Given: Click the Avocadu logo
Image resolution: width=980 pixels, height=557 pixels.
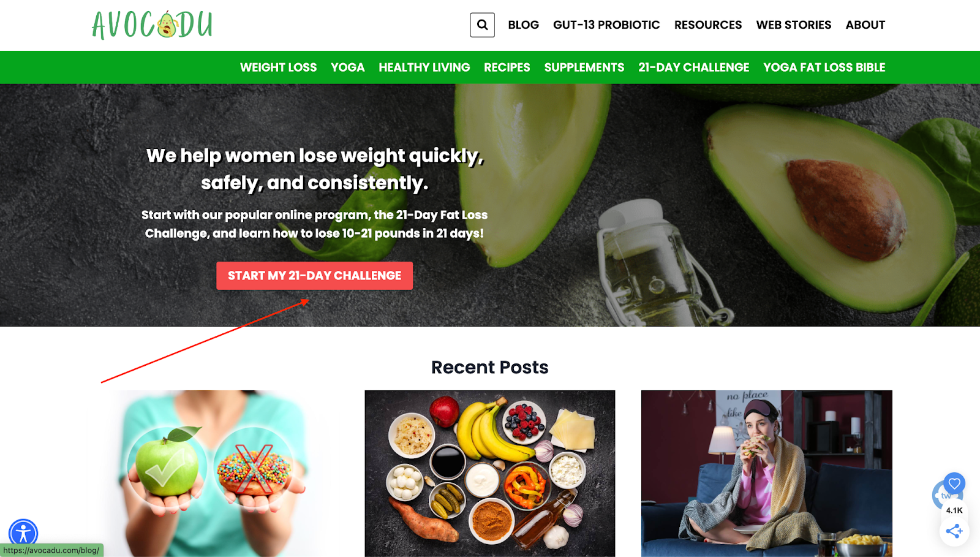Looking at the screenshot, I should [x=152, y=25].
